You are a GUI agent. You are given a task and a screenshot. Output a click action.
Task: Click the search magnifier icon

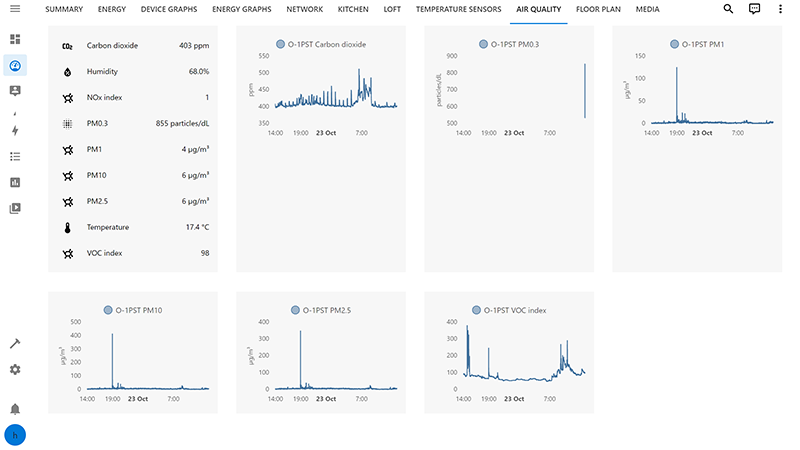(x=728, y=9)
